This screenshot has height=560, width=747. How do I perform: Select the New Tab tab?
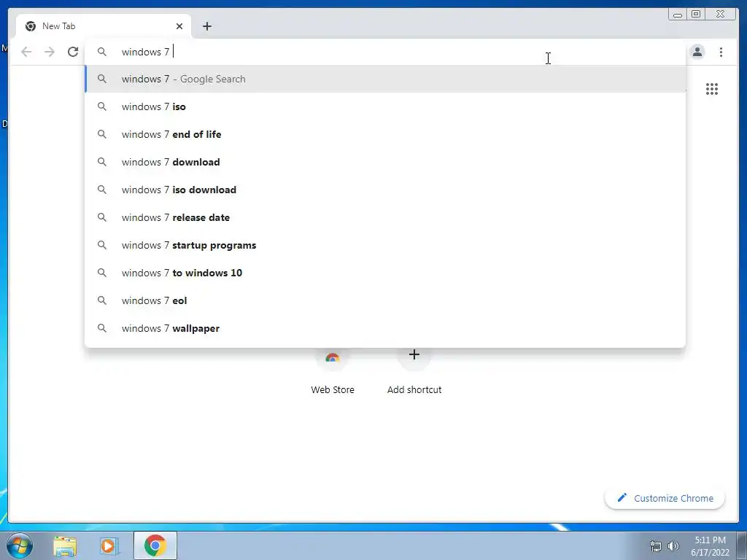tap(104, 26)
